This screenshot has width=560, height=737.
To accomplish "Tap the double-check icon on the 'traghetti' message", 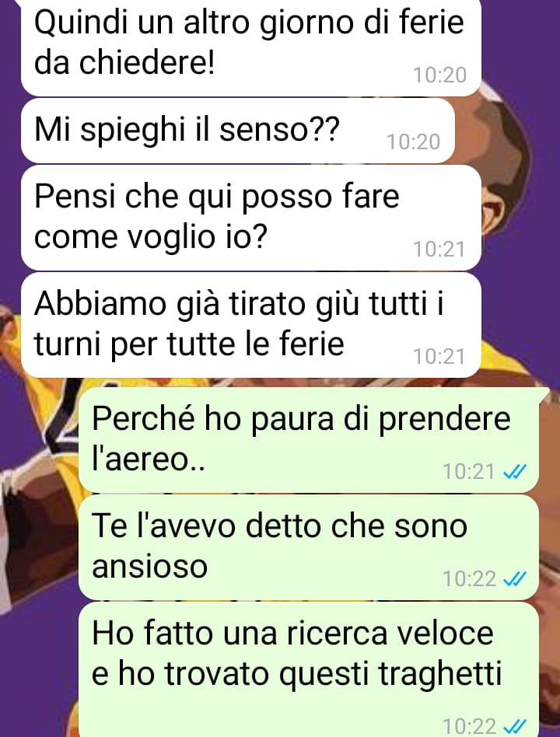I will 514,726.
